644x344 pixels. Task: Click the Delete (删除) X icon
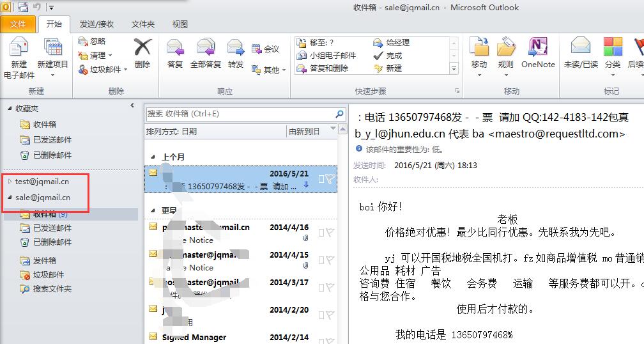pyautogui.click(x=142, y=48)
